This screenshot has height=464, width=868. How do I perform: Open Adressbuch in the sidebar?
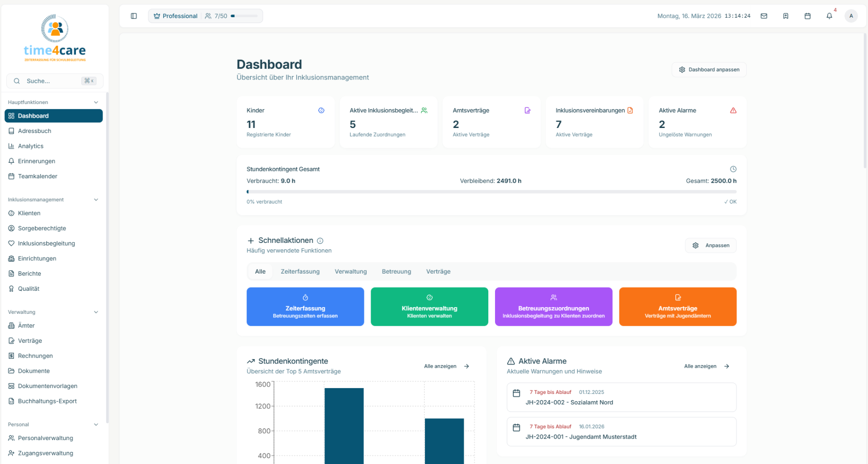click(x=53, y=131)
